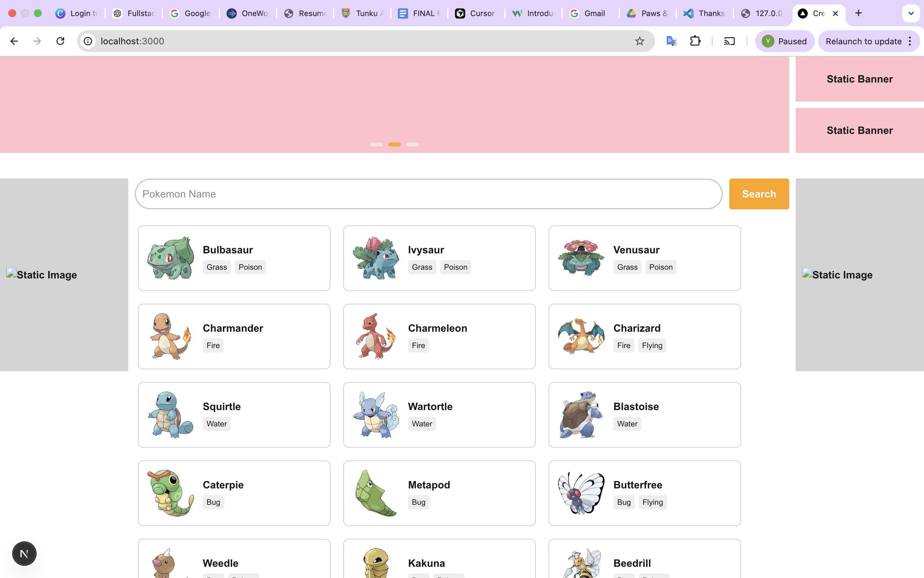Screen dimensions: 924x578
Task: Click the browser forward arrow
Action: point(37,41)
